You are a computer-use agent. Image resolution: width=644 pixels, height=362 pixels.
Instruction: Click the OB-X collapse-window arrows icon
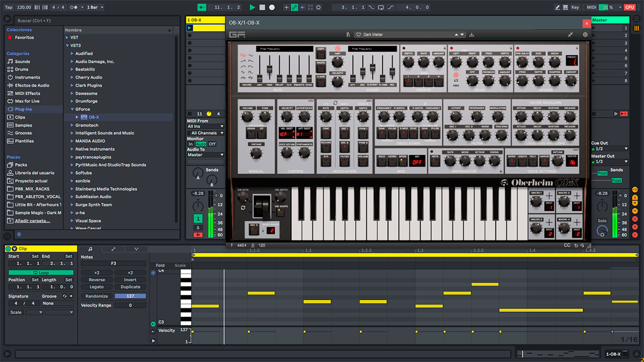(x=570, y=34)
